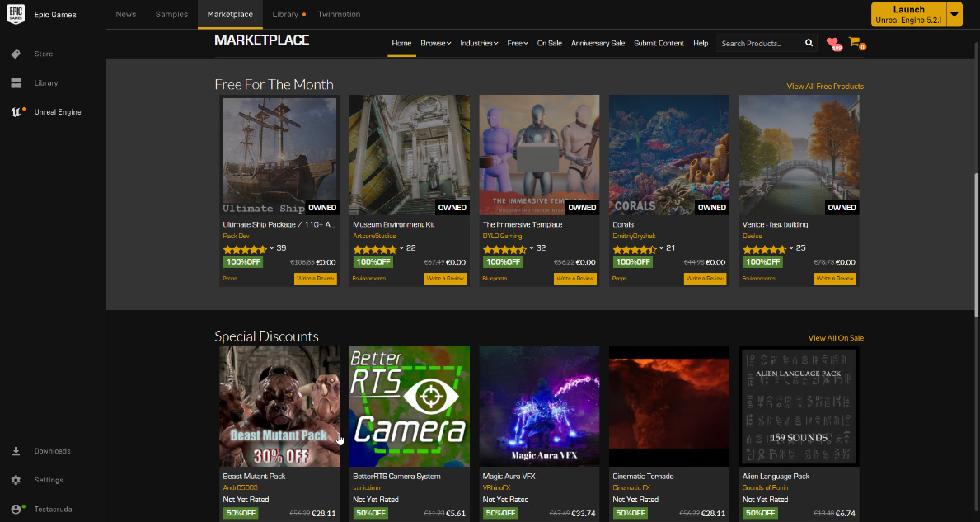The width and height of the screenshot is (980, 522).
Task: Select the Marketplace tab
Action: click(230, 14)
